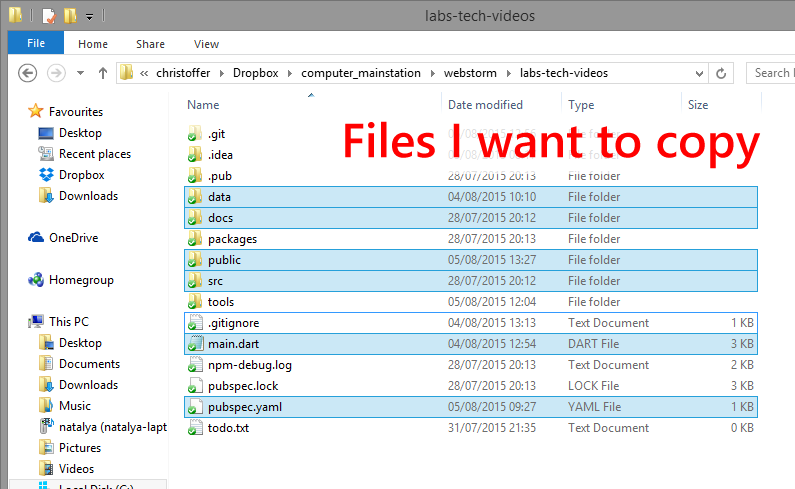Select the .pub folder icon
Image resolution: width=795 pixels, height=489 pixels.
[195, 176]
